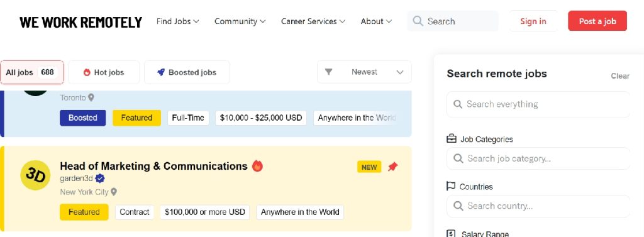Image resolution: width=644 pixels, height=237 pixels.
Task: Click the magnifier icon in header search
Action: (418, 21)
